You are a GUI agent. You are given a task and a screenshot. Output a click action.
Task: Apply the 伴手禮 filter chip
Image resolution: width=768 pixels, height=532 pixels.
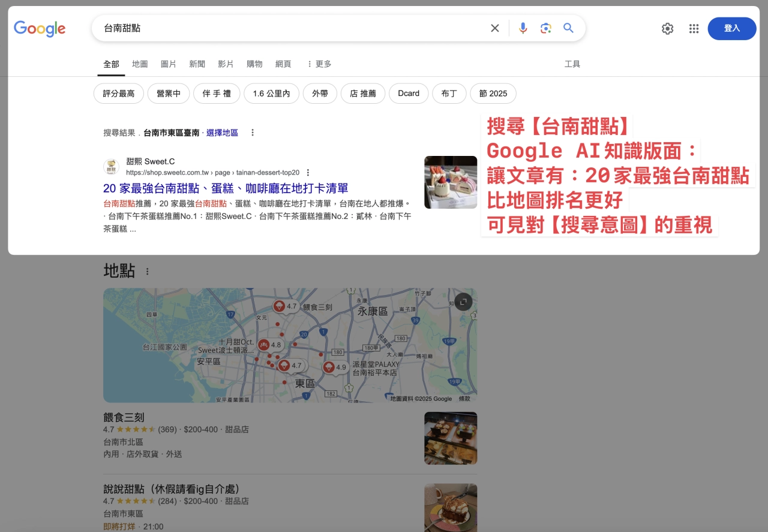(217, 94)
